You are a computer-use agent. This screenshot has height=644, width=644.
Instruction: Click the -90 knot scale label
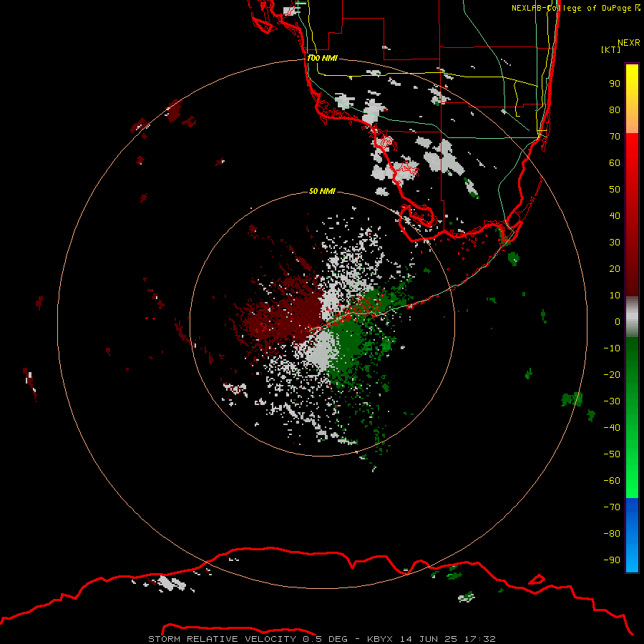click(612, 560)
